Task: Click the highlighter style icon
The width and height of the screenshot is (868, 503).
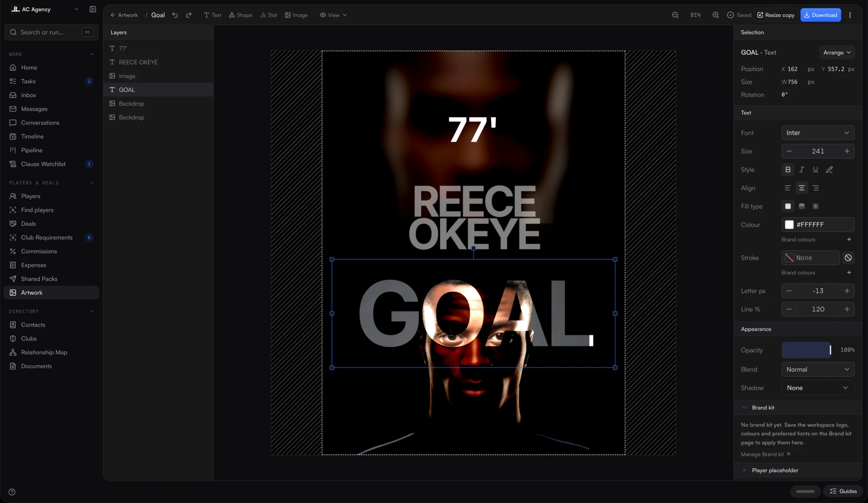Action: (x=829, y=170)
